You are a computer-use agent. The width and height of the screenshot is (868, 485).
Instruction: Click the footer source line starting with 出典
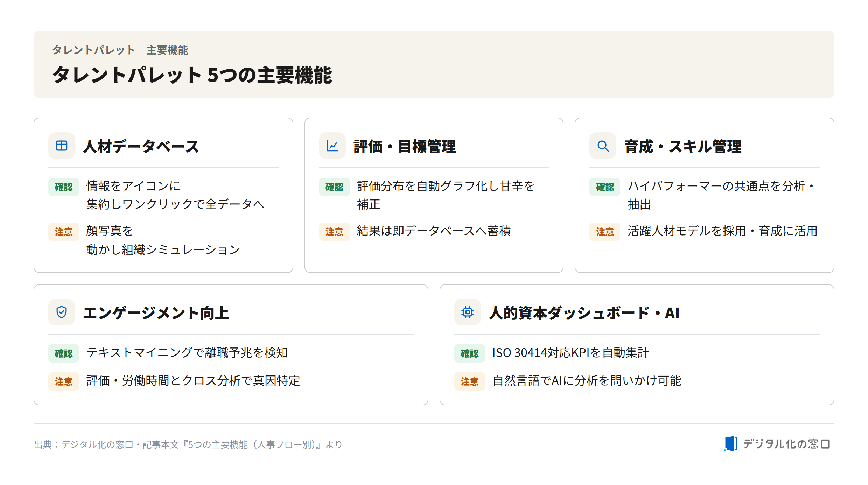tap(188, 444)
